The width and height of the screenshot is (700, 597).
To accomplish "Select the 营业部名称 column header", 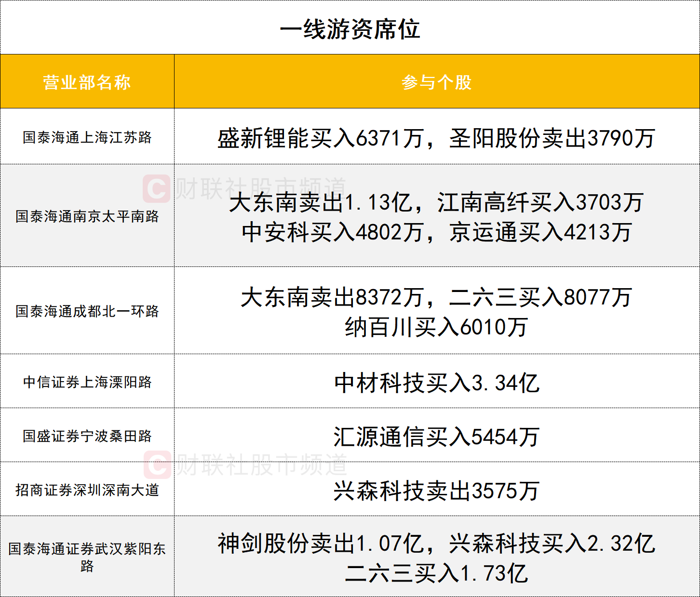I will 87,82.
